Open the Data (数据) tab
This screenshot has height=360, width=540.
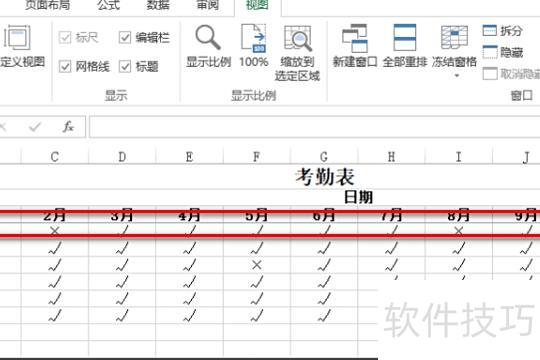(x=158, y=5)
